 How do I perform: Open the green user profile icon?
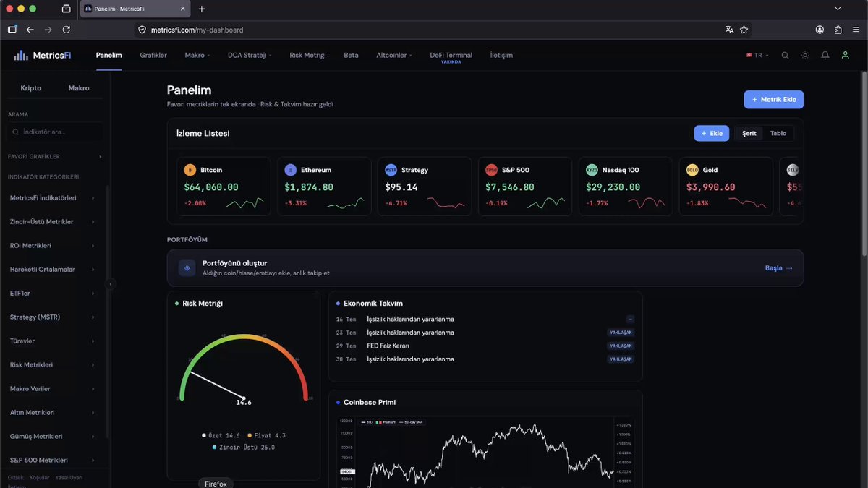(x=845, y=55)
